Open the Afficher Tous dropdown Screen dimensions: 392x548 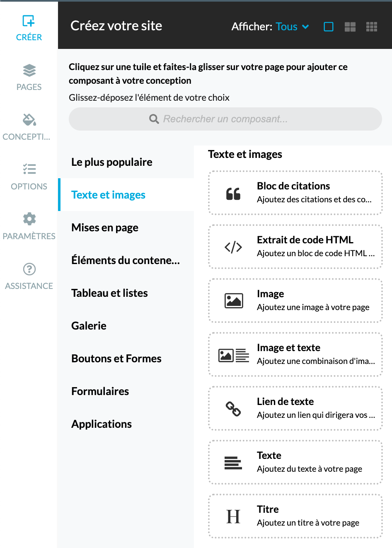coord(291,27)
